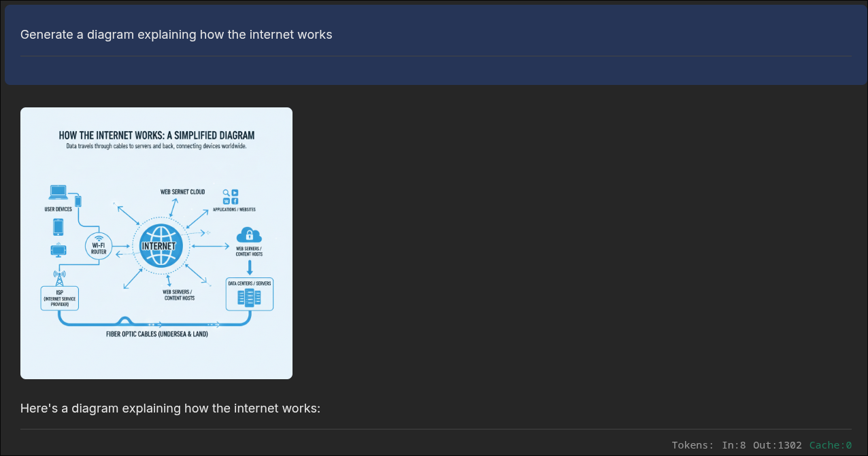Click the down arrow above Data Centers box

pyautogui.click(x=250, y=267)
